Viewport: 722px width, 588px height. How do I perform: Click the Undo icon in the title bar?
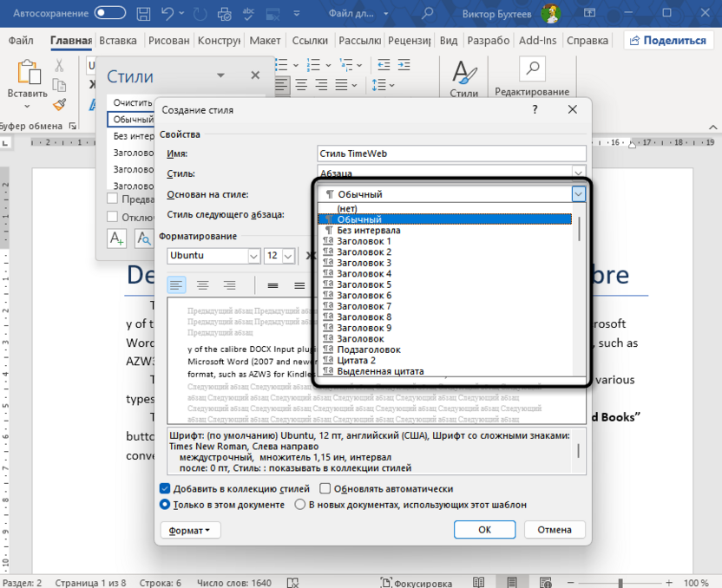(x=167, y=13)
